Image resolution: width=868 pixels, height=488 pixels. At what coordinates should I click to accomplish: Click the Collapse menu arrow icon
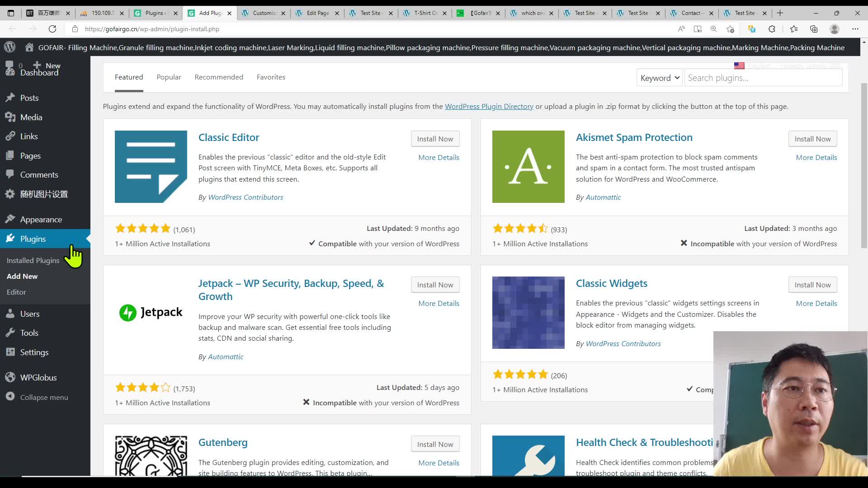(x=10, y=397)
